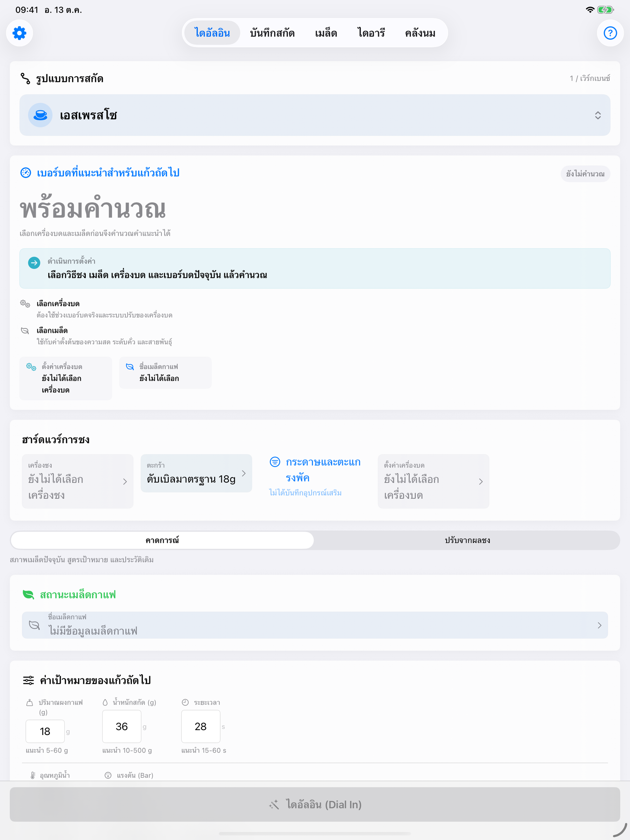Edit the coffee dose field showing 18
630x840 pixels.
45,731
